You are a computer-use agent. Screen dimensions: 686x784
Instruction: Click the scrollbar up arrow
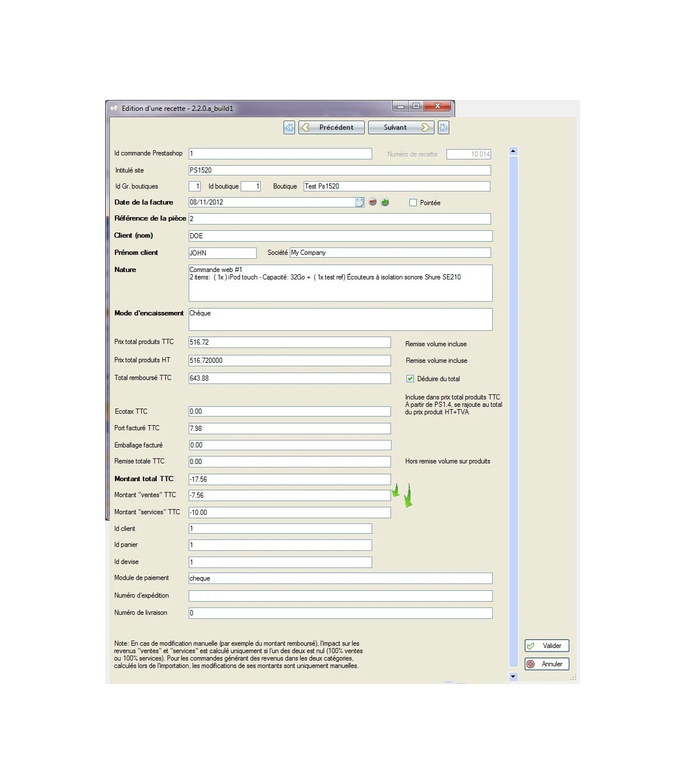[513, 151]
